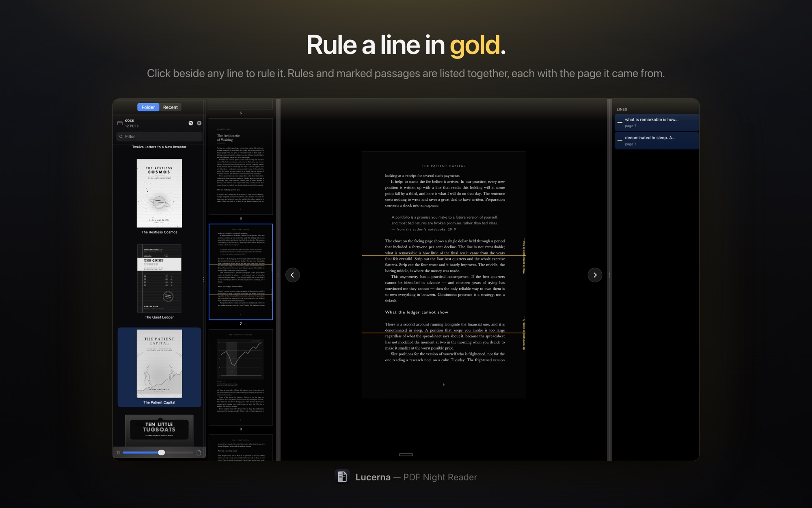Select The Patient Capital book cover
The height and width of the screenshot is (508, 812).
coord(159,364)
